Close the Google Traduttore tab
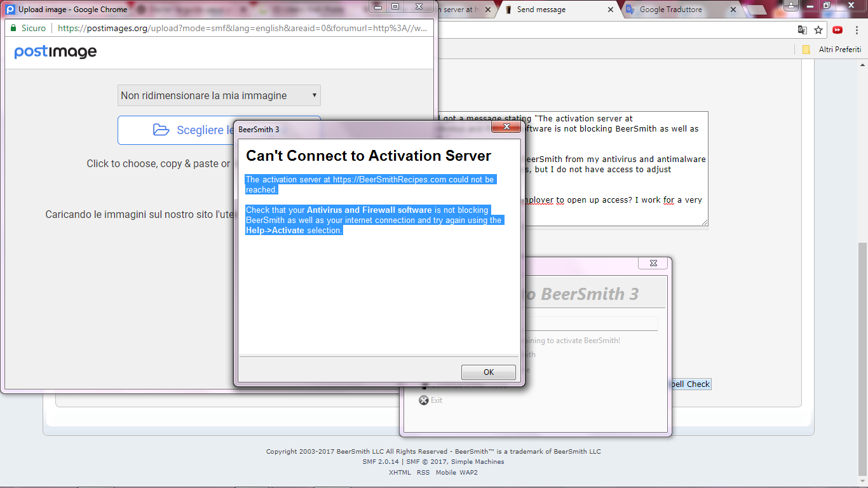 click(x=733, y=10)
